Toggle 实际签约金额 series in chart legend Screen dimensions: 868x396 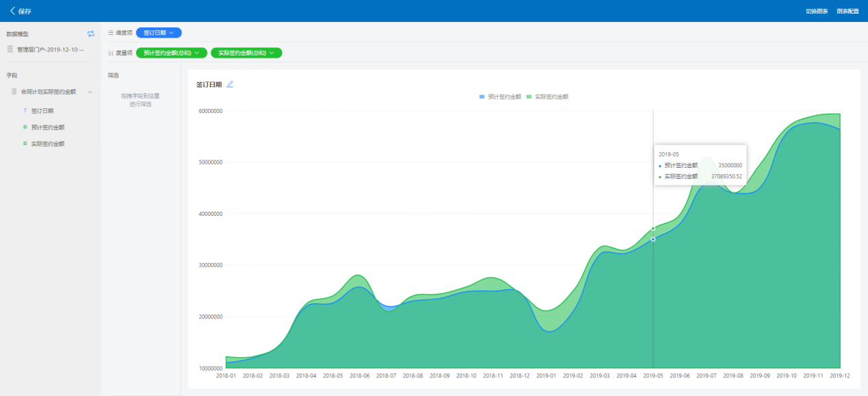(547, 97)
